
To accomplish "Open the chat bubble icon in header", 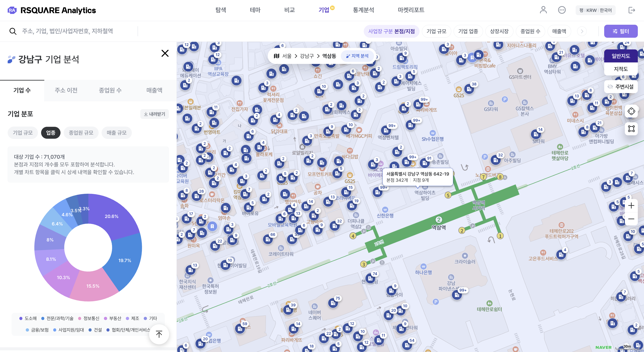I will click(x=562, y=10).
